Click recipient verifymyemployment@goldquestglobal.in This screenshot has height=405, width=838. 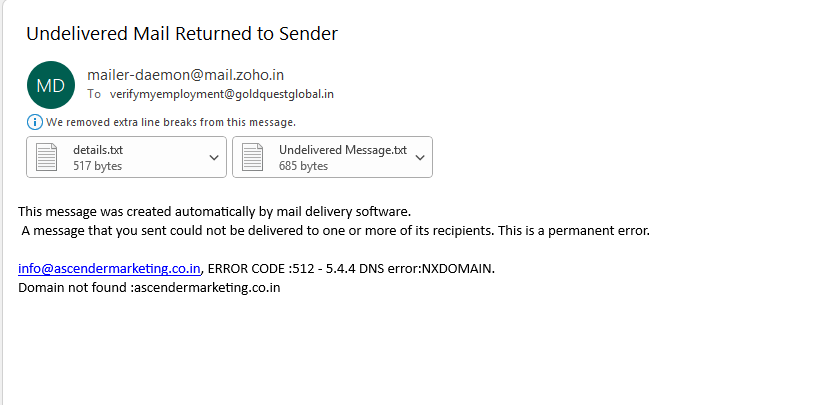pos(222,94)
